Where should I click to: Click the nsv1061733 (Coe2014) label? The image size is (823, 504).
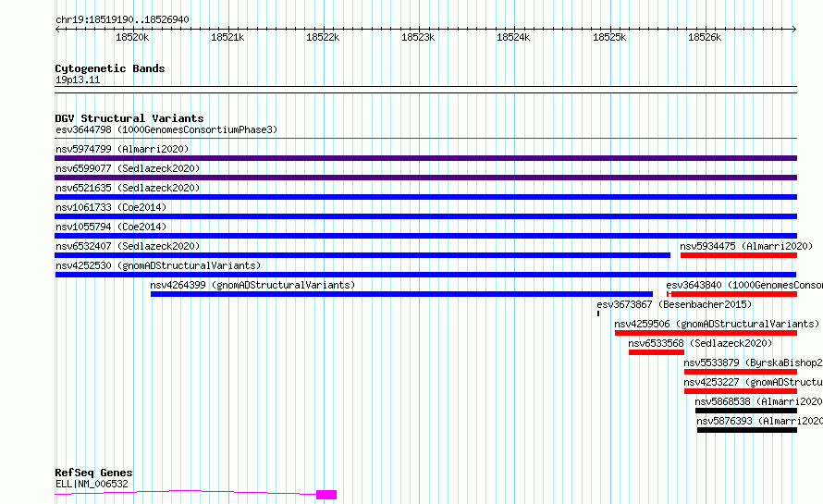pyautogui.click(x=111, y=207)
